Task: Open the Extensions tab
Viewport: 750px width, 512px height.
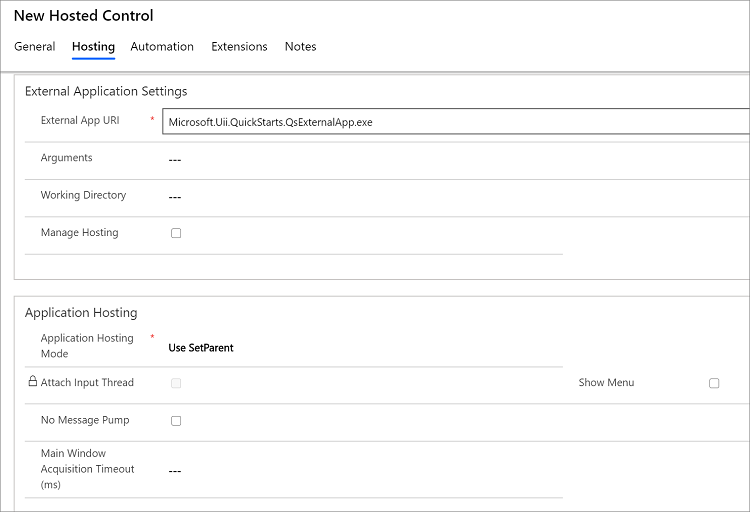Action: coord(239,46)
